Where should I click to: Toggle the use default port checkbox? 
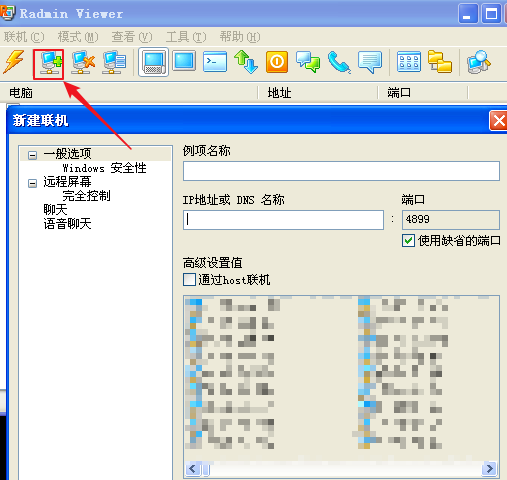[x=408, y=240]
